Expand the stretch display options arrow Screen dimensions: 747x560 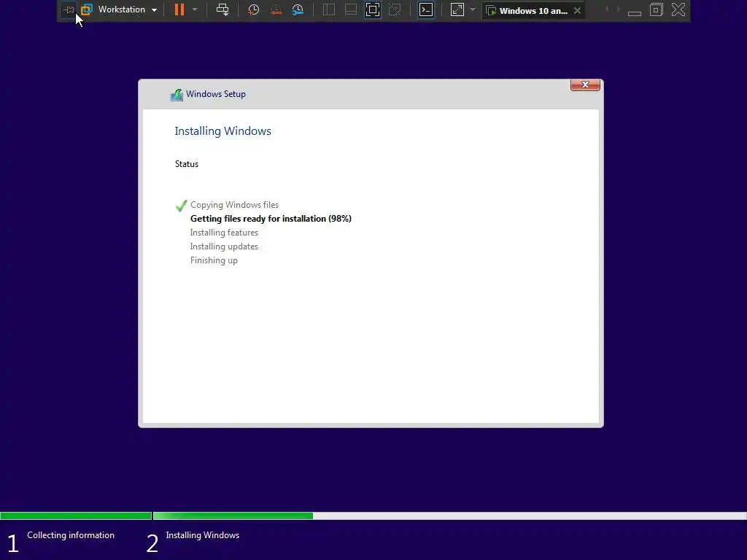[x=473, y=9]
